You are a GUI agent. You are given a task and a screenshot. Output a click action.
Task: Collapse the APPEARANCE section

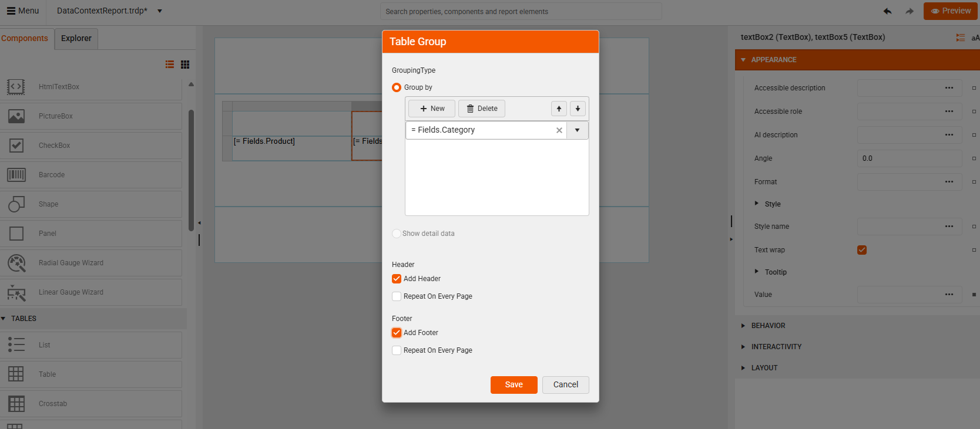click(743, 60)
